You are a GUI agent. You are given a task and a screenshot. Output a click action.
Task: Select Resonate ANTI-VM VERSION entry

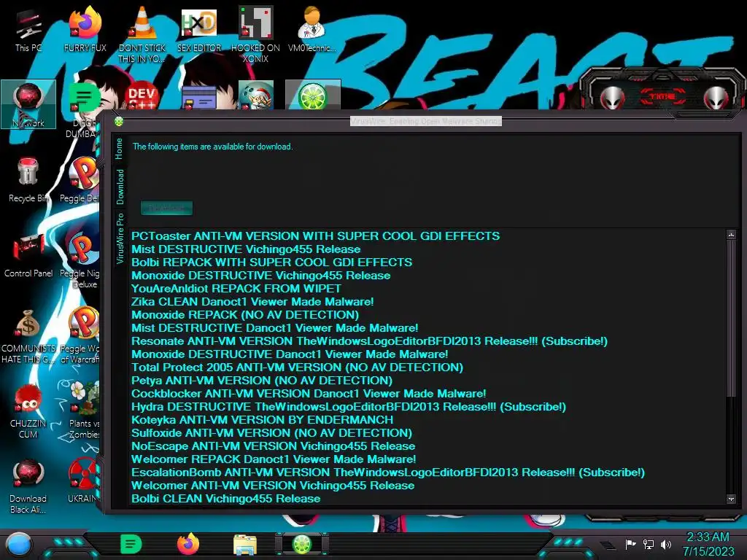369,341
